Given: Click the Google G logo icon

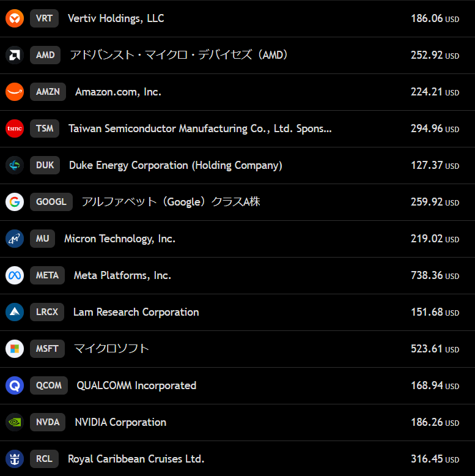Looking at the screenshot, I should (x=15, y=202).
